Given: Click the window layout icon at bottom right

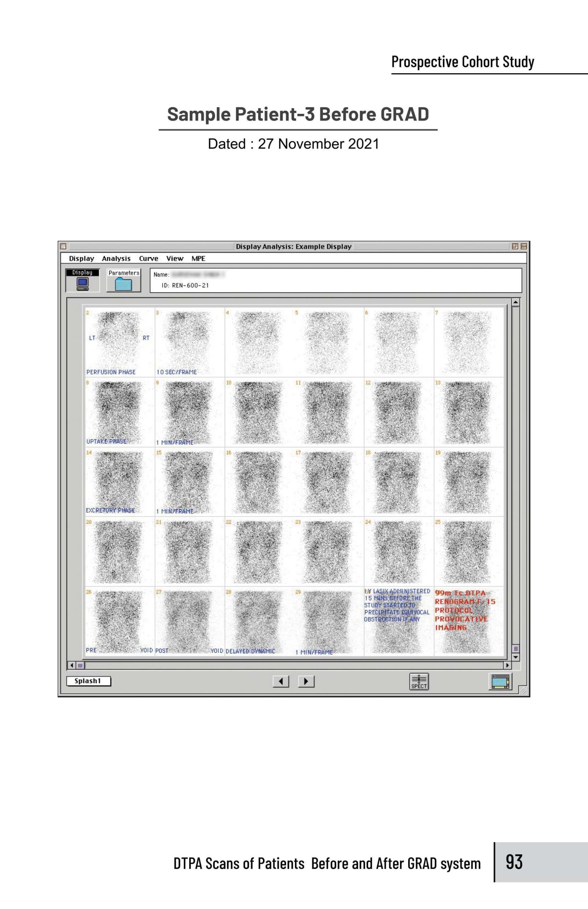Looking at the screenshot, I should 500,681.
